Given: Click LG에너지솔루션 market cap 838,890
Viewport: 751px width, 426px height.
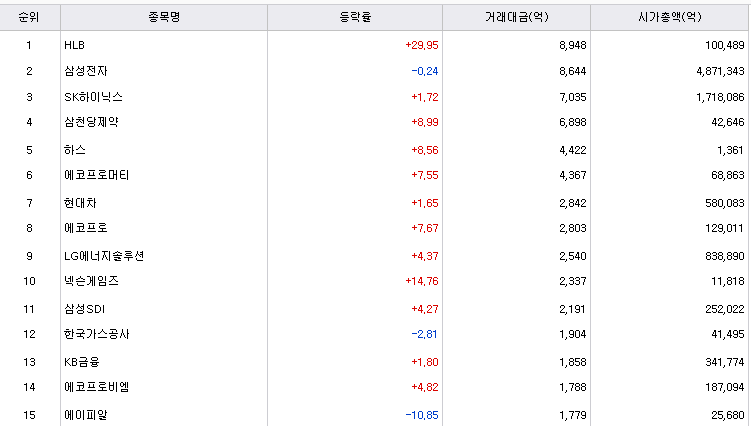Looking at the screenshot, I should click(725, 256).
